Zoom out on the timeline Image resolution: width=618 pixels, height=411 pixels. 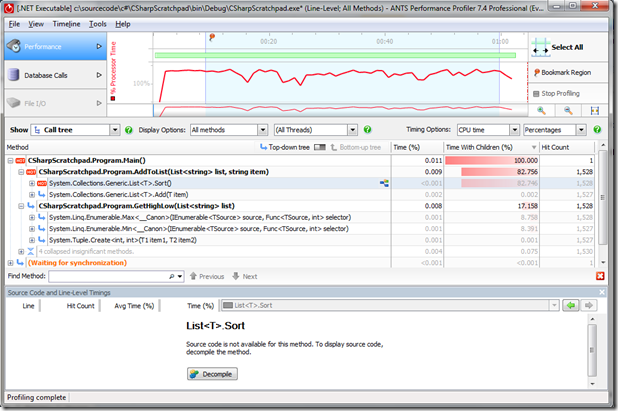(568, 111)
